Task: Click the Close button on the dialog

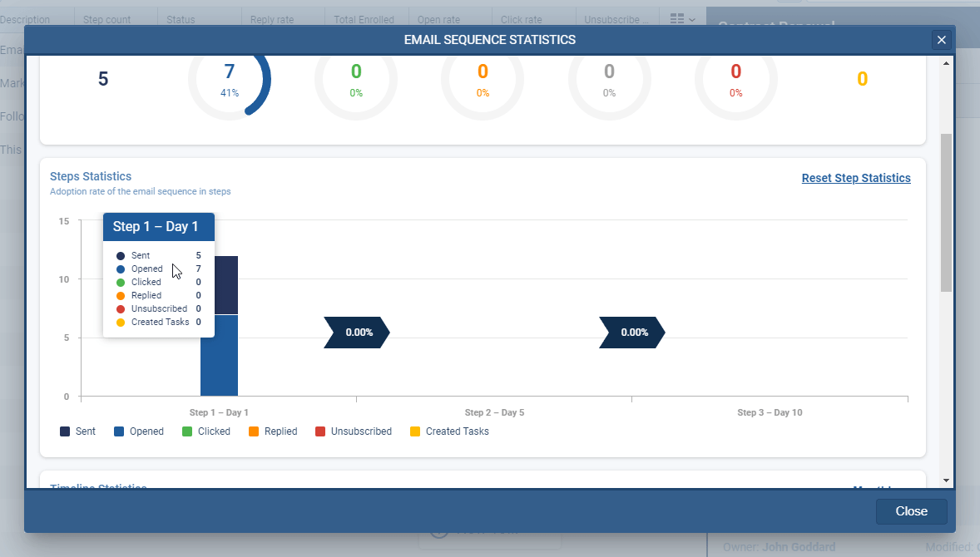Action: [x=911, y=511]
